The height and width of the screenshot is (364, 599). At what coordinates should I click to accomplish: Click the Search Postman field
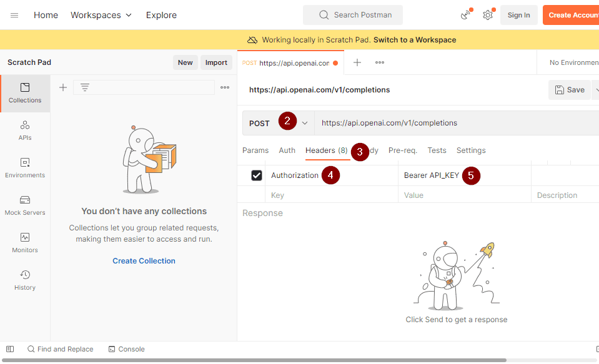pyautogui.click(x=353, y=15)
